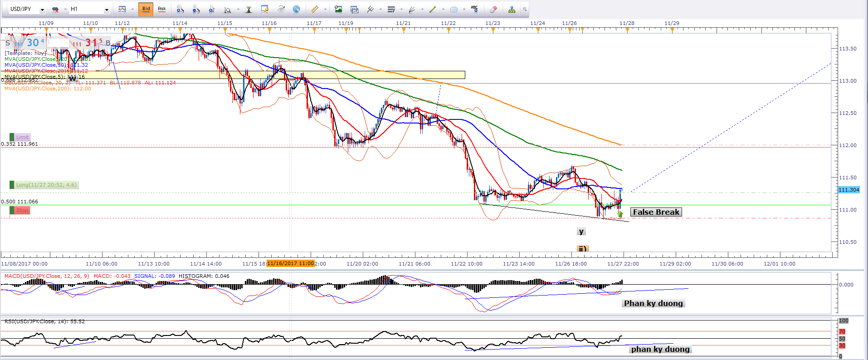Screen dimensions: 868x360
Task: Open the USD/JPY symbol dropdown
Action: click(42, 10)
